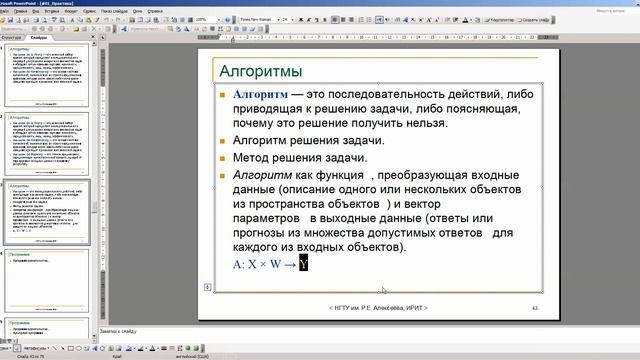
Task: Select the Oval drawing tool
Action: pos(79,348)
